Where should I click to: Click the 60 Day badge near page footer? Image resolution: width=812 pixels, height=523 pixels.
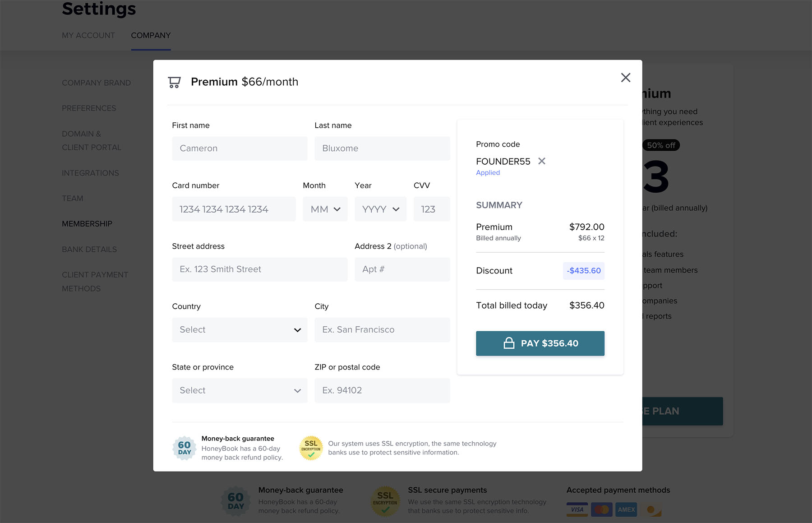click(x=235, y=501)
